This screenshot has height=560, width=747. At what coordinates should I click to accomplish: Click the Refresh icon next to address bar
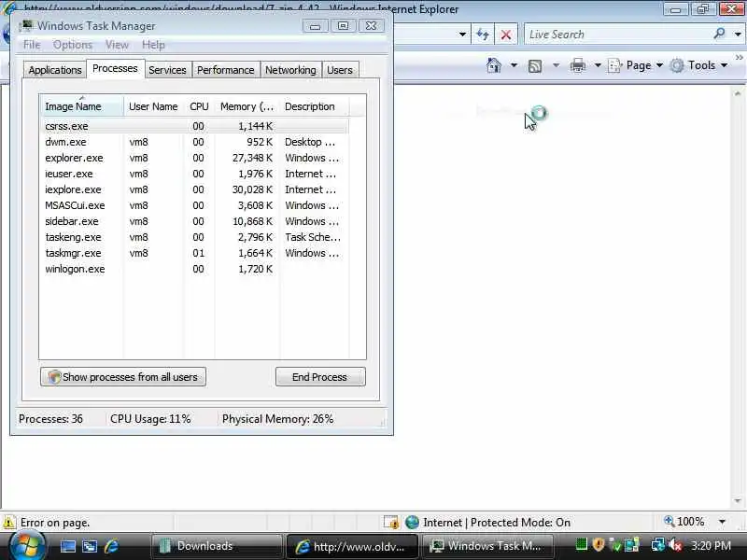point(482,35)
